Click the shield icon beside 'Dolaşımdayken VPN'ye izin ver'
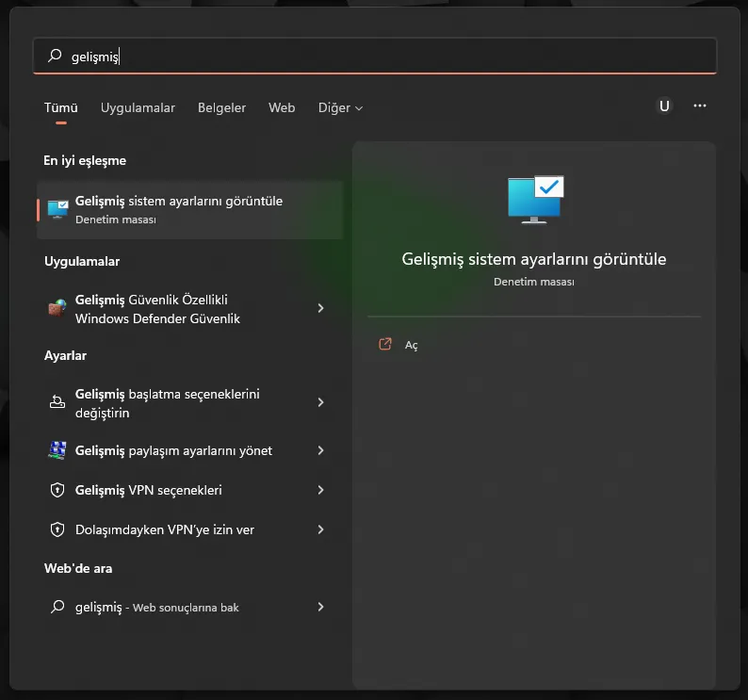This screenshot has width=748, height=700. click(57, 529)
